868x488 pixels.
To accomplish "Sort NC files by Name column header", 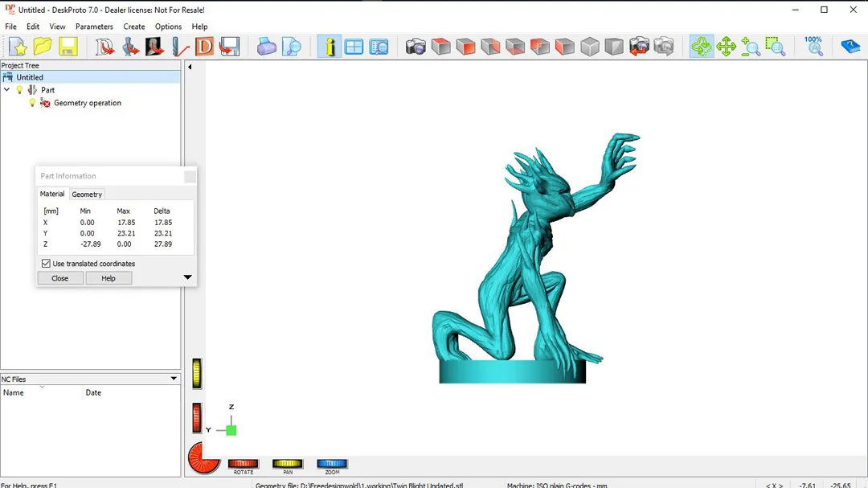I will (x=42, y=392).
